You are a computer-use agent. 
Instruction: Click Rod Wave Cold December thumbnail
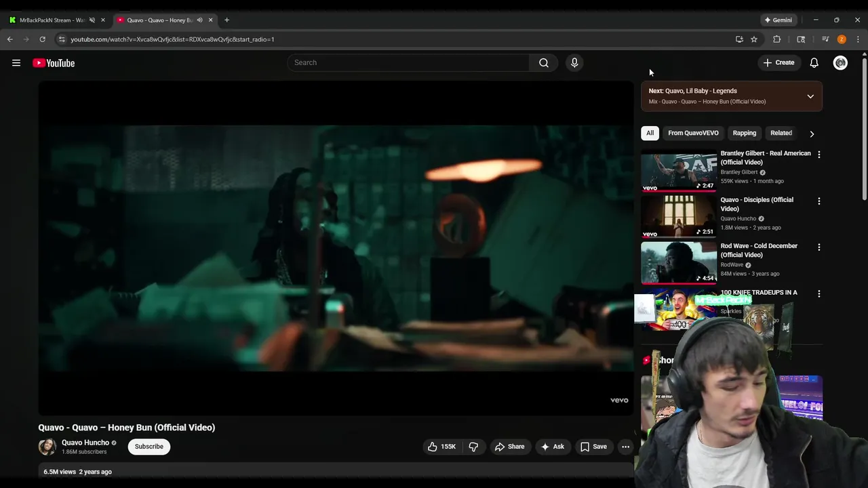[x=679, y=263]
